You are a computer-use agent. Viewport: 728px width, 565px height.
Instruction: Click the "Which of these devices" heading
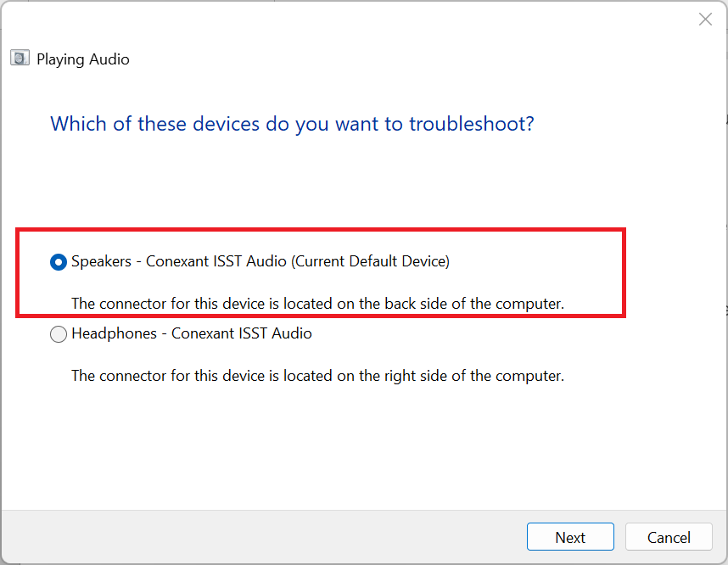coord(292,124)
